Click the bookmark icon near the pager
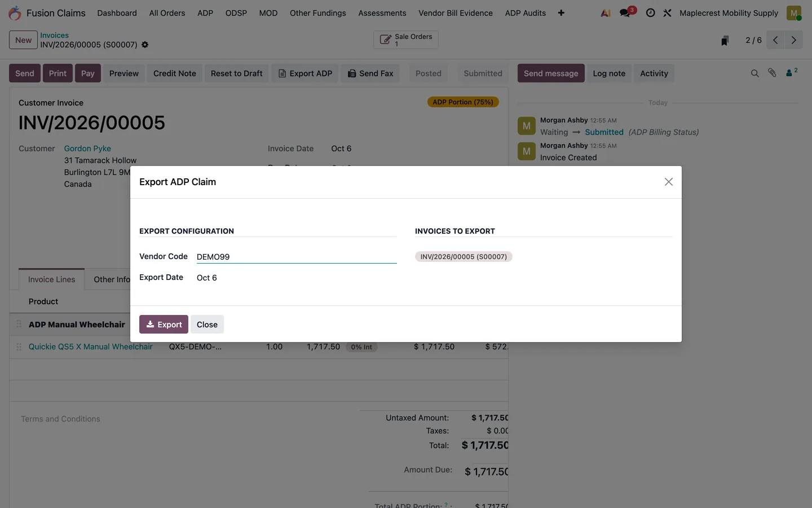Screen dimensions: 812x508 click(x=725, y=40)
